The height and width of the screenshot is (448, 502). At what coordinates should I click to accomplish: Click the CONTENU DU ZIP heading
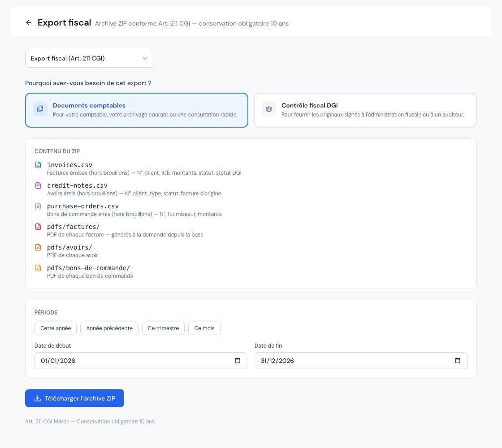click(57, 151)
